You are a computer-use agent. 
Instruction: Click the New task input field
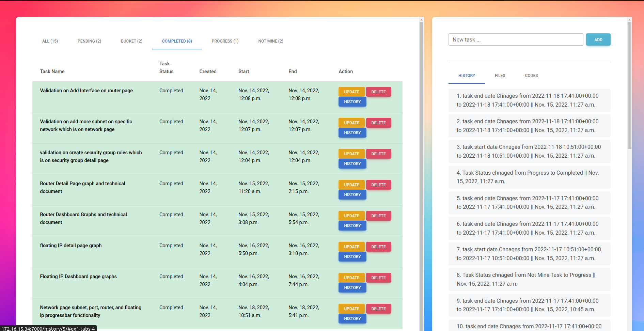(x=516, y=40)
